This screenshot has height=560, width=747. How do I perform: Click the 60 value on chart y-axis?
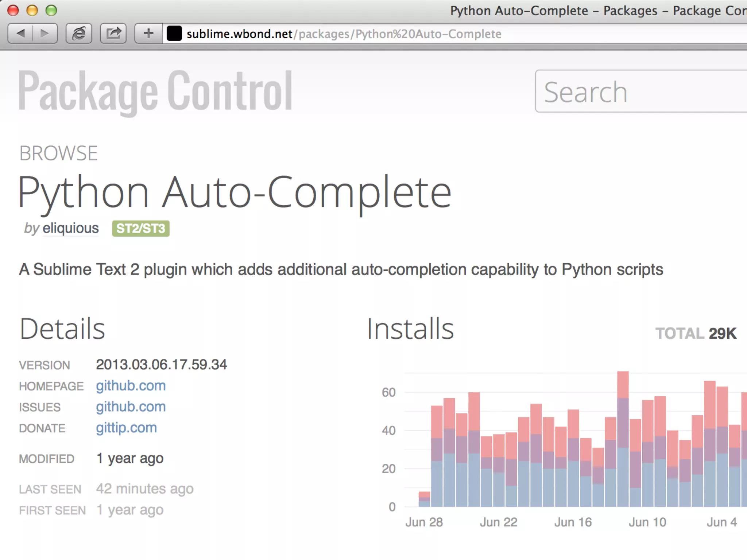(x=389, y=393)
